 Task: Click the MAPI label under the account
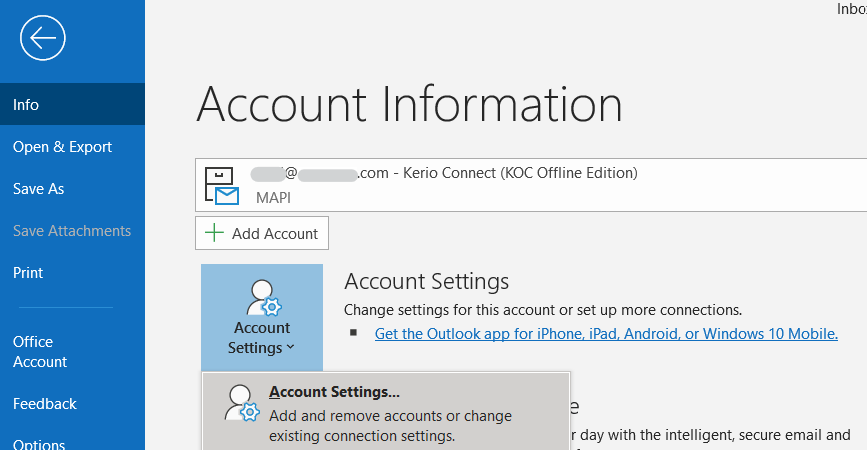[273, 197]
